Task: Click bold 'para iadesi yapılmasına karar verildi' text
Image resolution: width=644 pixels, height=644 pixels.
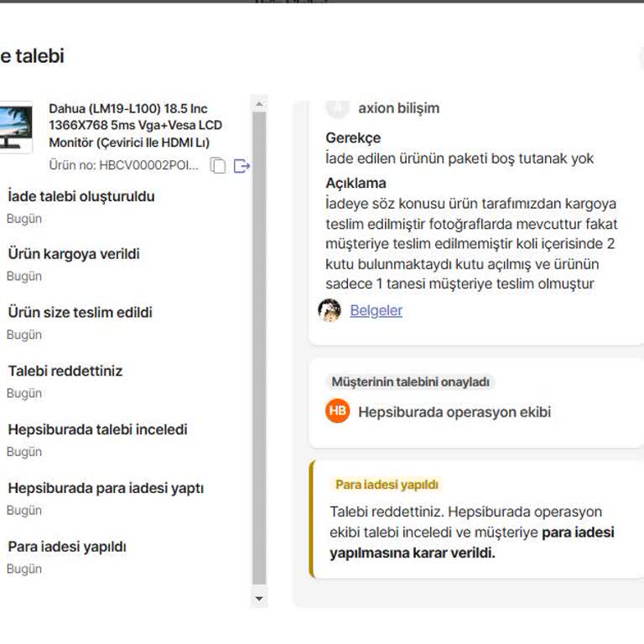Action: pyautogui.click(x=472, y=543)
